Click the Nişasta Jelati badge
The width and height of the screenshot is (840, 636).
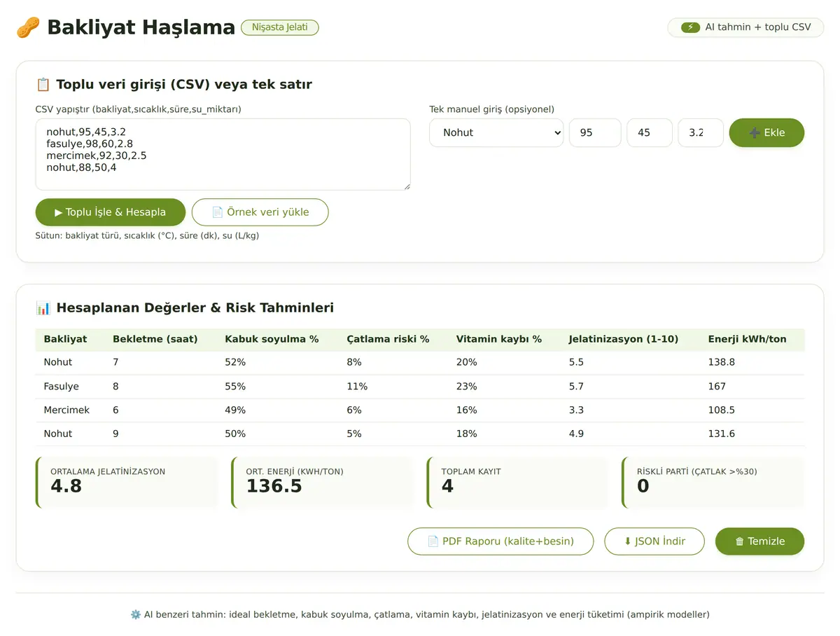(280, 27)
